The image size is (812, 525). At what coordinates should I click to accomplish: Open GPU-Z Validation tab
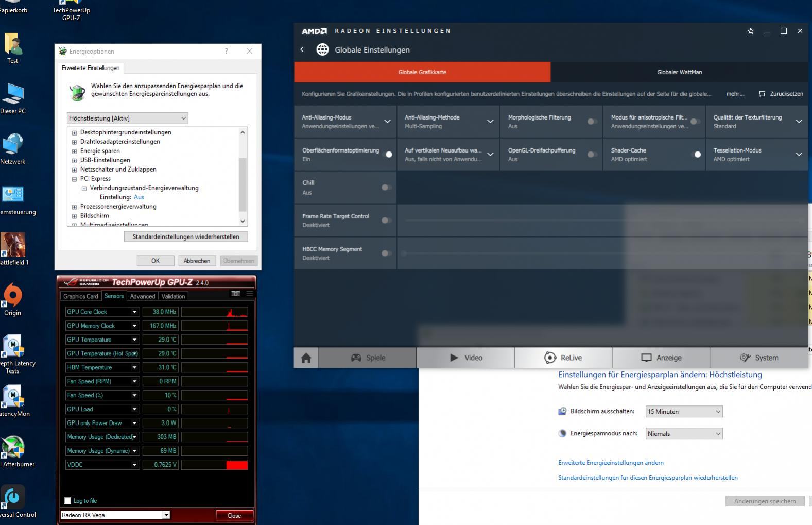pyautogui.click(x=173, y=296)
